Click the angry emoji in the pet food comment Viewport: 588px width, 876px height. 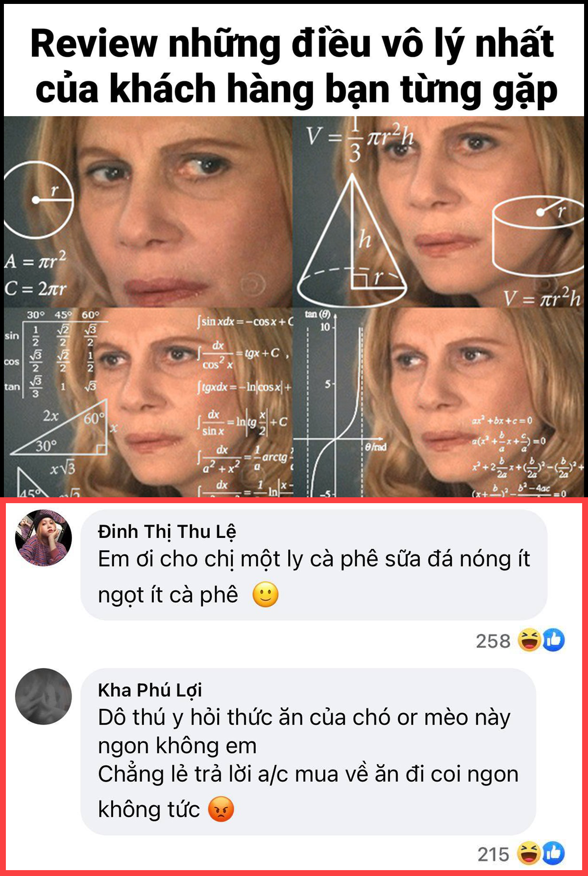[221, 809]
